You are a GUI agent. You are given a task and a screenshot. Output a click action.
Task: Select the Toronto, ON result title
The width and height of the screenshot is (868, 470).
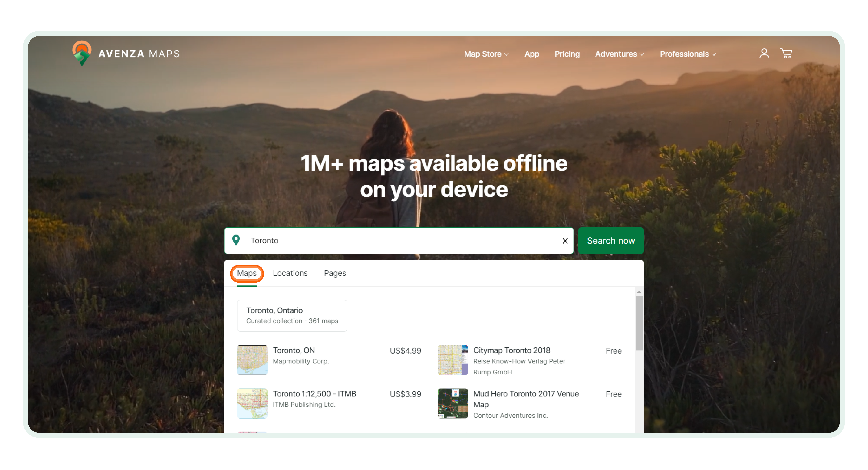294,350
